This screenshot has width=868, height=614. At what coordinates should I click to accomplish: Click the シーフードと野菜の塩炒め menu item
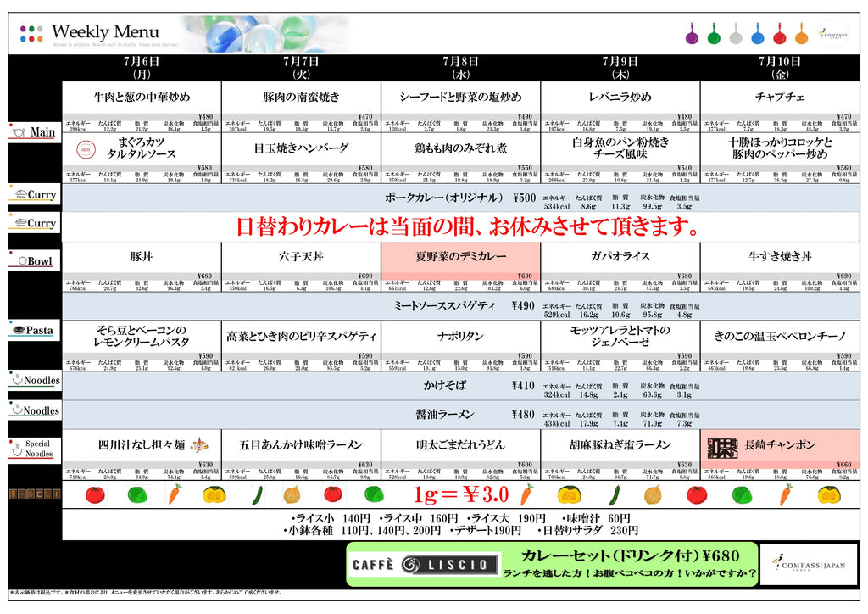pyautogui.click(x=460, y=97)
